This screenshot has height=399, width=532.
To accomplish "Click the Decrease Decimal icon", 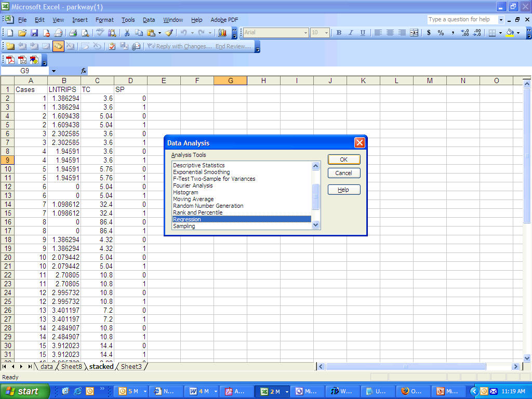I will [477, 33].
